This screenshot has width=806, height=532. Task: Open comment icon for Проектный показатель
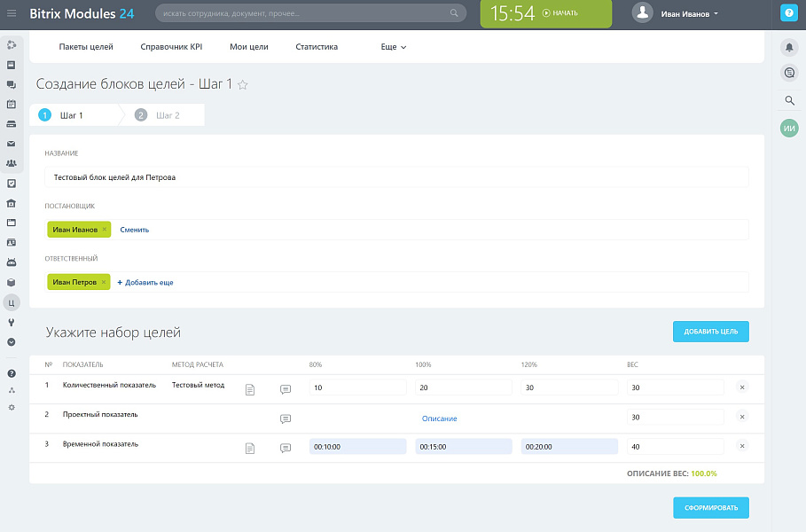[286, 419]
